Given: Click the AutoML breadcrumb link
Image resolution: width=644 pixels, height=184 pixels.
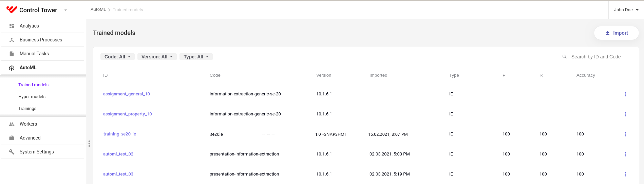Looking at the screenshot, I should [x=98, y=10].
